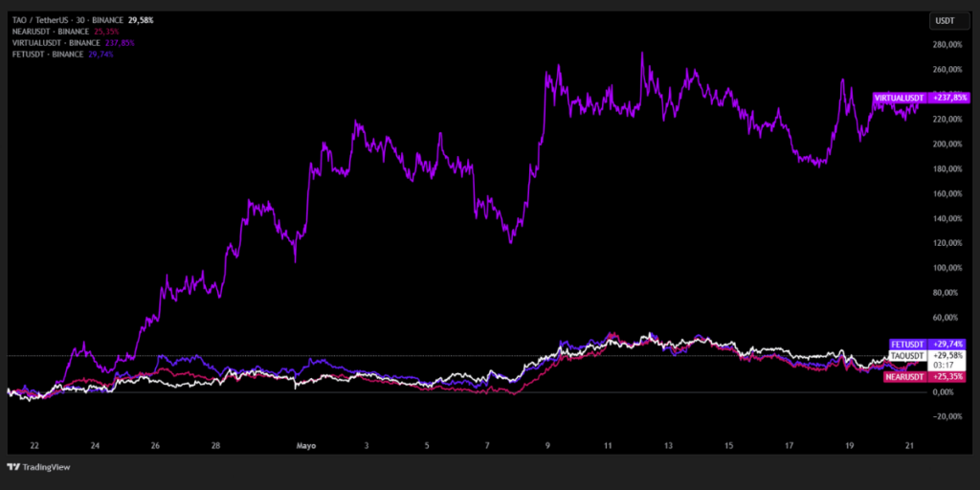Click the -20,00% price scale label

pos(947,417)
